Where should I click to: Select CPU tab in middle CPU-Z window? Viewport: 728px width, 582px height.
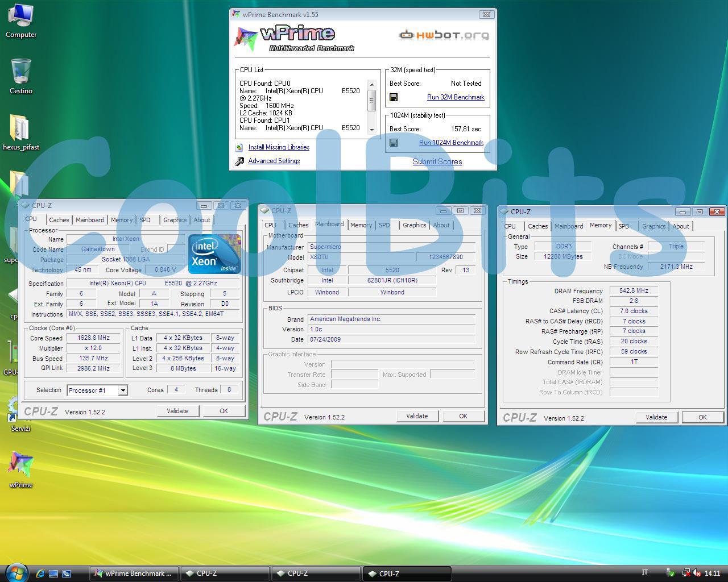pos(270,225)
